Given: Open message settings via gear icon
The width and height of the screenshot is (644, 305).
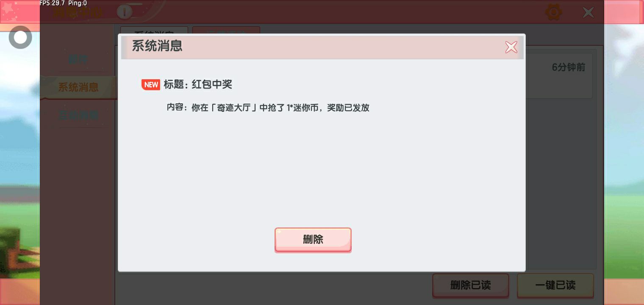Looking at the screenshot, I should (553, 12).
